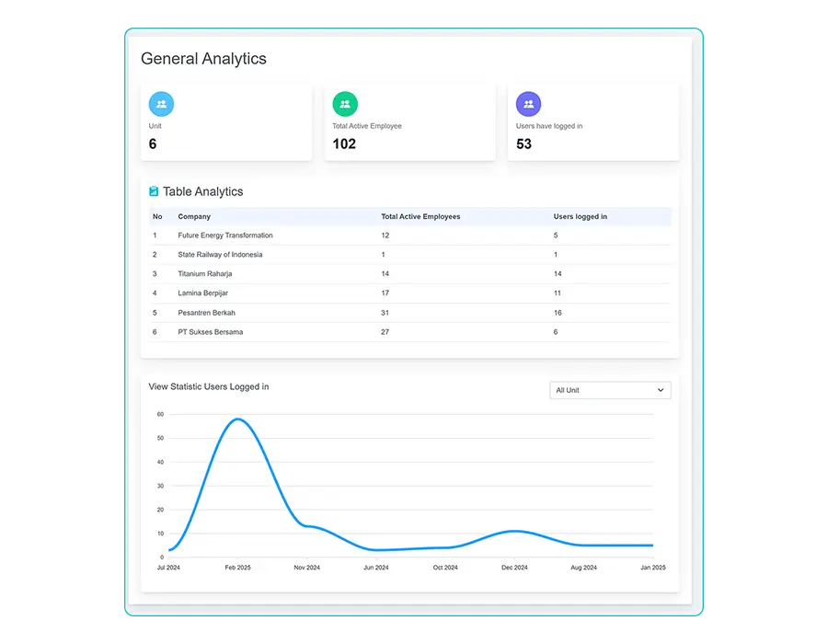Select the Unit count value 6
This screenshot has width=828, height=644.
tap(153, 144)
